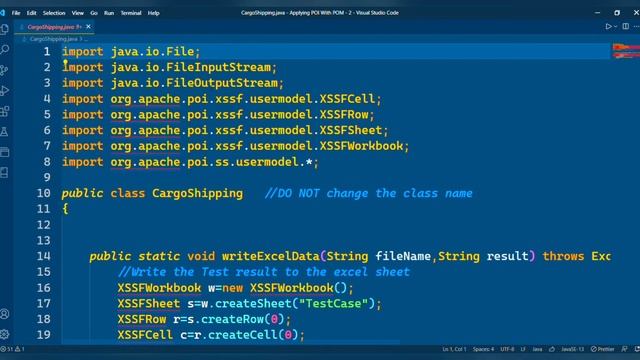Screen dimensions: 640x360
Task: Open the Run menu
Action: (109, 13)
